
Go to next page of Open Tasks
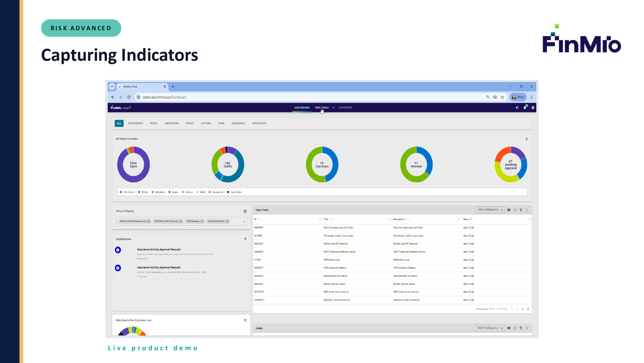(x=523, y=309)
